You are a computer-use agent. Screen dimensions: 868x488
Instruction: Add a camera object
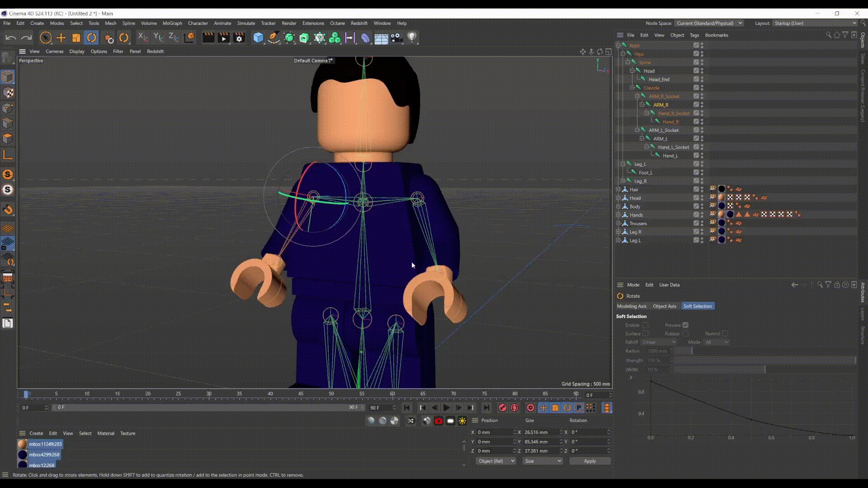pos(396,38)
